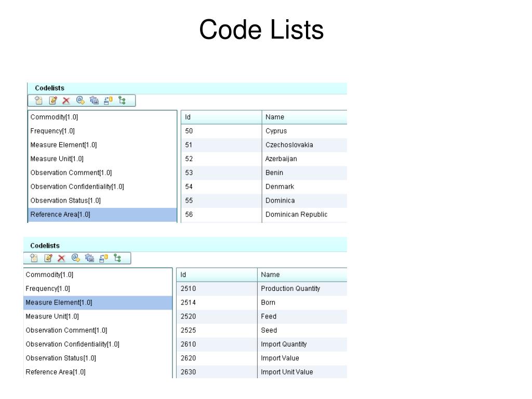The image size is (532, 399).
Task: Click highlighted Measure Element[1.0] in the lower panel
Action: coord(98,303)
